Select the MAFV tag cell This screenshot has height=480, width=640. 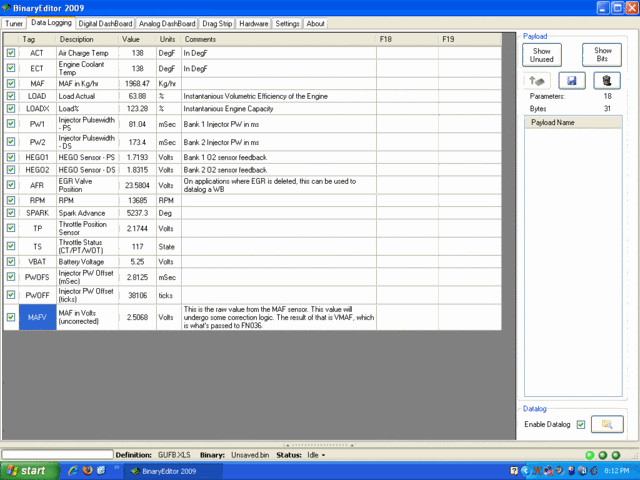[37, 317]
